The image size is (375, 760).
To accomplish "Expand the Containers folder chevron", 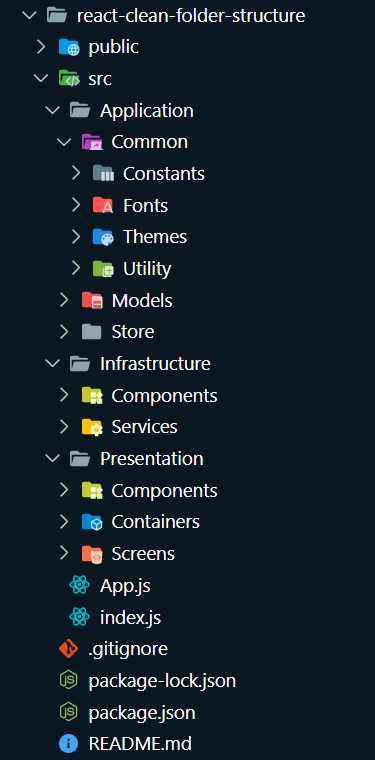I will pos(64,522).
